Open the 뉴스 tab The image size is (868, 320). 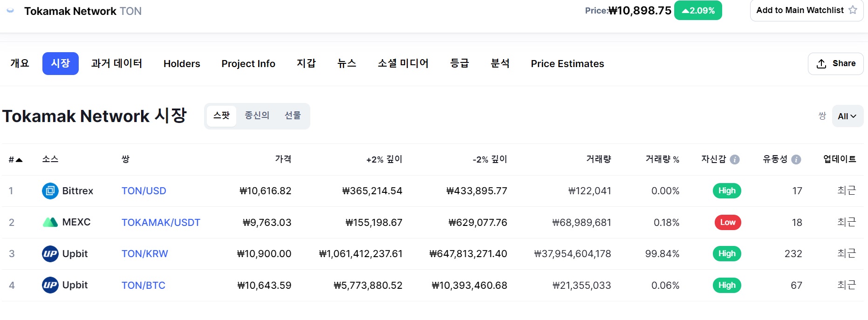click(347, 63)
